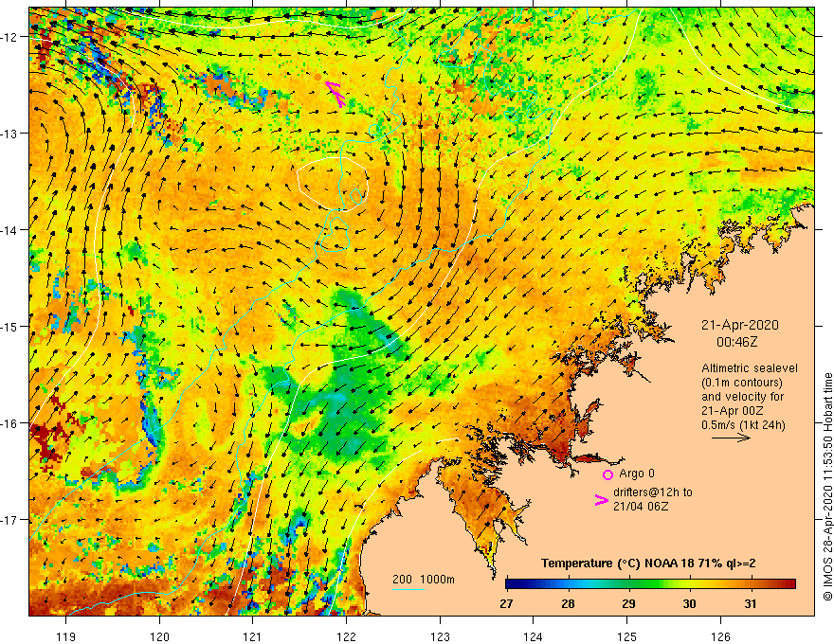Click the magenta drifters arrowhead legend symbol
Screen dimensions: 834x644
(x=601, y=499)
